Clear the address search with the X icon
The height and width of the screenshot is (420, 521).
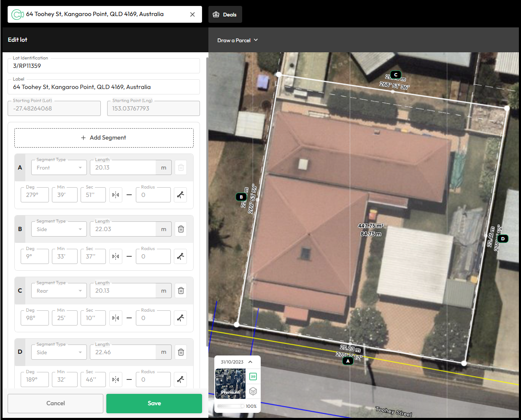192,14
